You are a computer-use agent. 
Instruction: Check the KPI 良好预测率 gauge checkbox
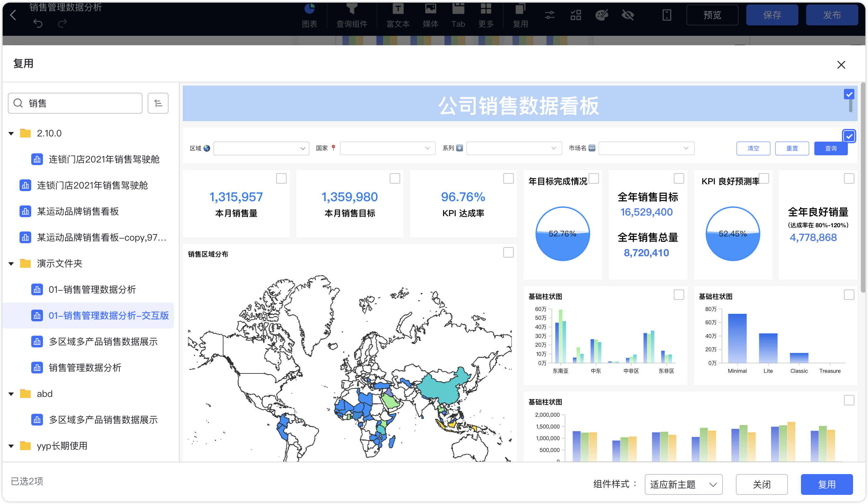pyautogui.click(x=764, y=178)
